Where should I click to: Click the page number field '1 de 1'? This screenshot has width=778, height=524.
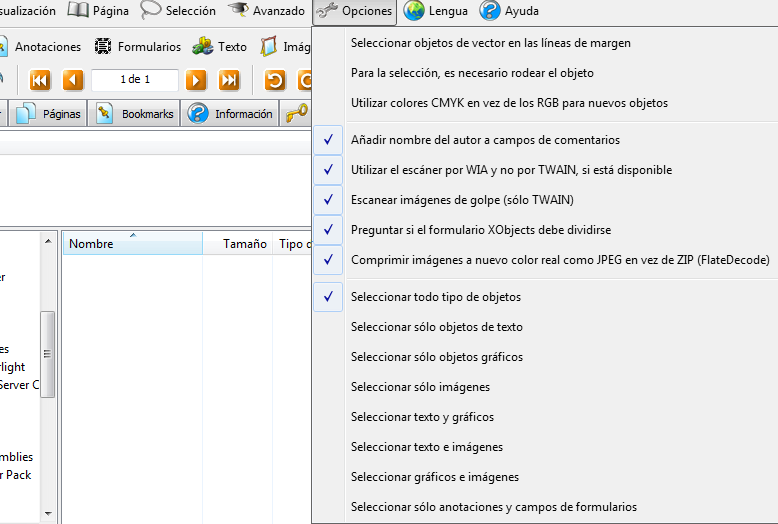pyautogui.click(x=135, y=79)
